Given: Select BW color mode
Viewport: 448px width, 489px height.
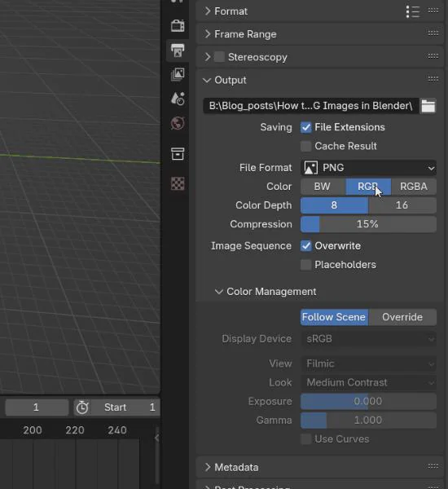Looking at the screenshot, I should tap(323, 187).
